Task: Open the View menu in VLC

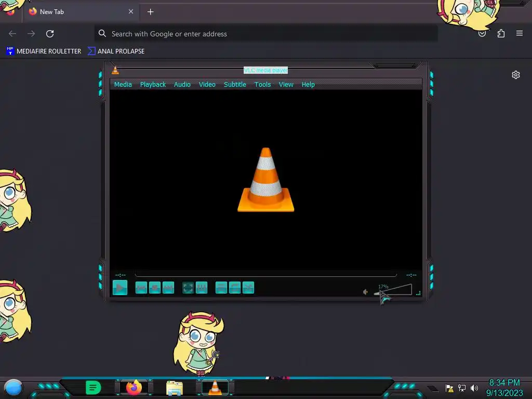Action: click(286, 85)
